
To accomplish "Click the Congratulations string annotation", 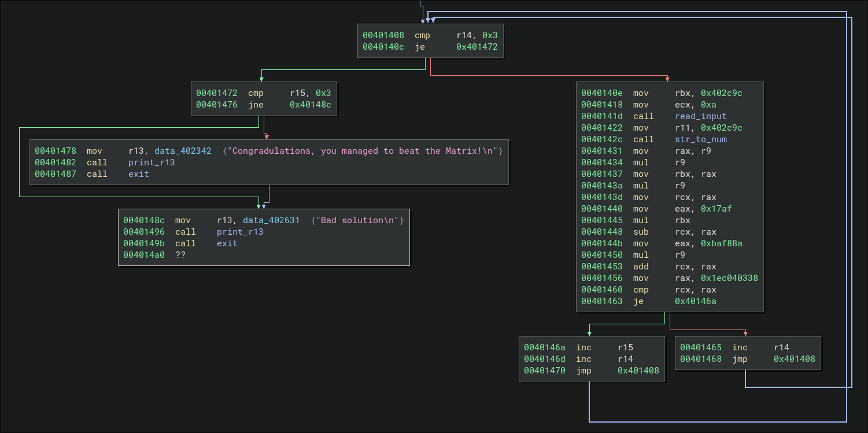I will pyautogui.click(x=363, y=151).
